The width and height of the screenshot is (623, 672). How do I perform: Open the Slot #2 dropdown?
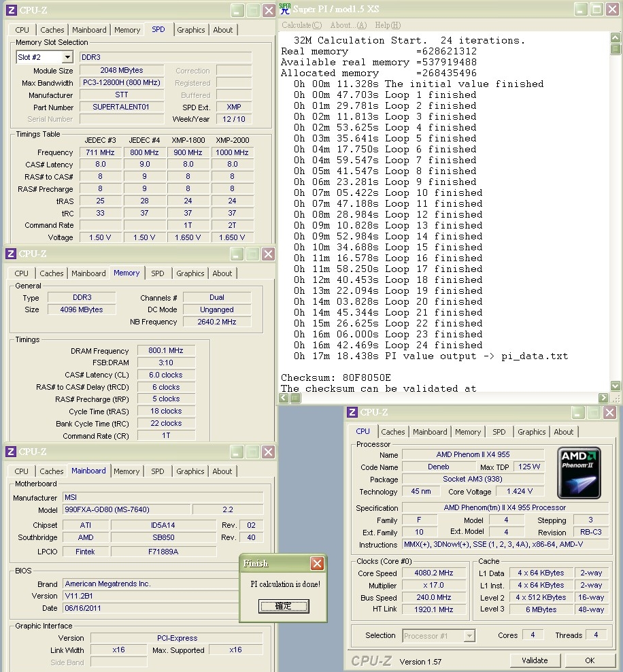pos(67,57)
